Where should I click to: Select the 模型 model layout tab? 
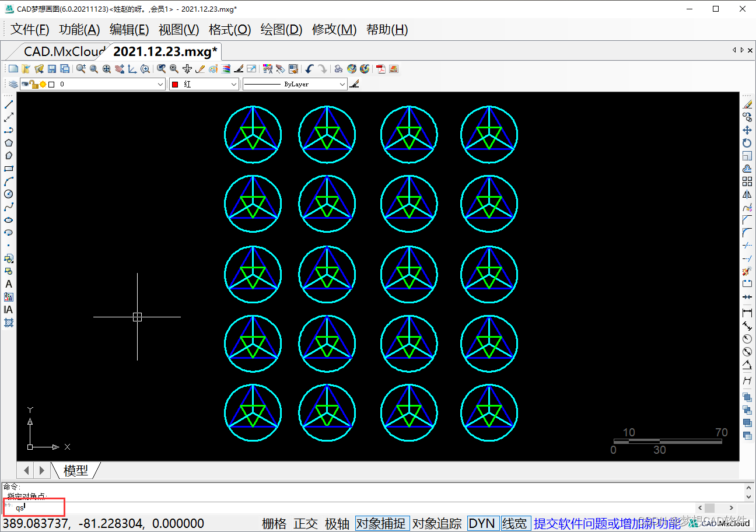(x=76, y=470)
